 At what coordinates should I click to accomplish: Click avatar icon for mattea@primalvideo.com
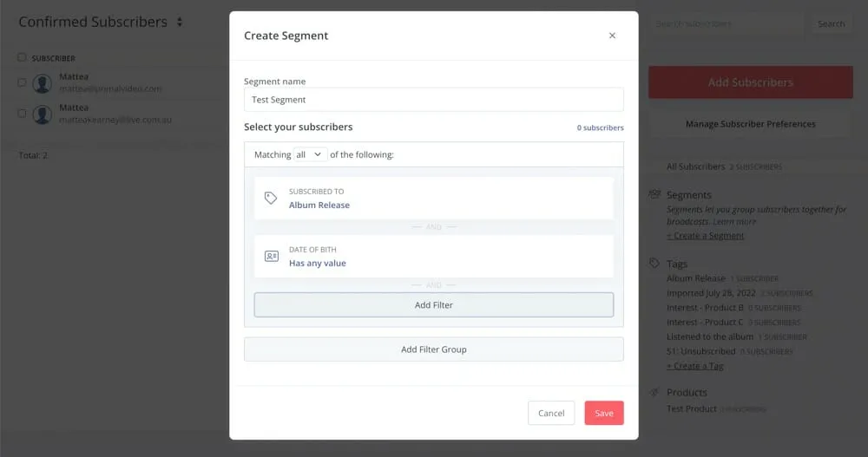coord(42,83)
